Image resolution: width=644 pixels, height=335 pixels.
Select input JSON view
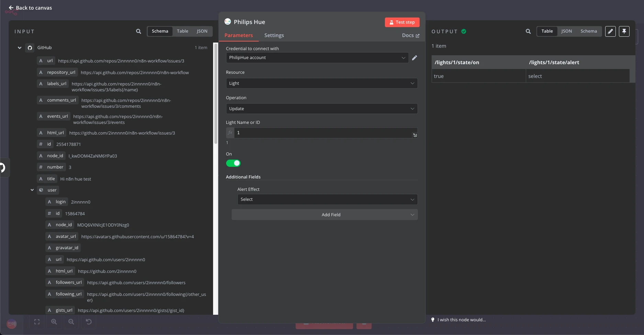click(202, 31)
